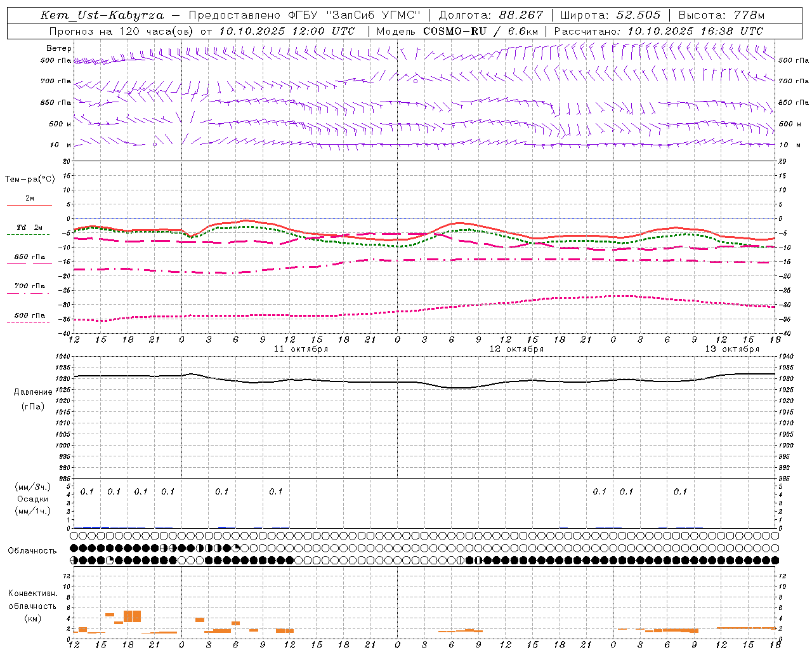Click the Тем-ра(°C) axis title
Viewport: 812px width, 650px height.
coord(30,180)
